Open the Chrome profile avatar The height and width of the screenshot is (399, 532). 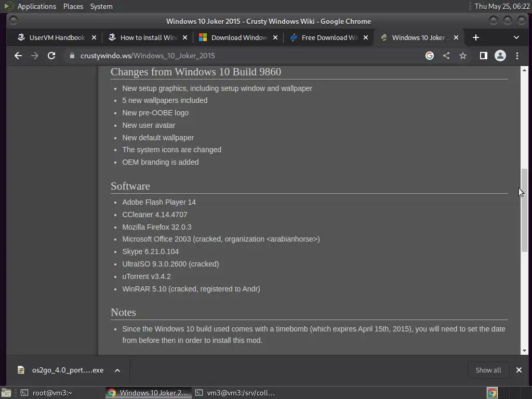[x=500, y=56]
